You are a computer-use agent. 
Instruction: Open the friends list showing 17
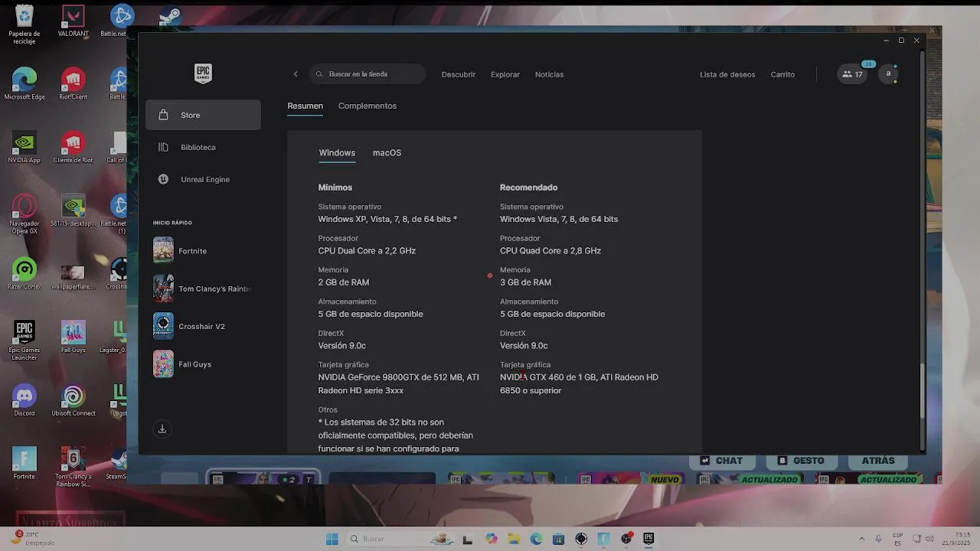(x=852, y=74)
